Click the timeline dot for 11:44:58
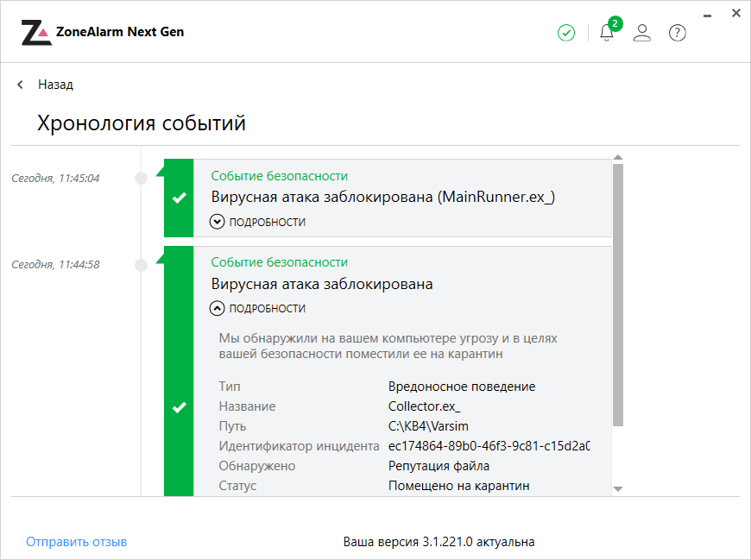This screenshot has width=751, height=560. coord(142,265)
